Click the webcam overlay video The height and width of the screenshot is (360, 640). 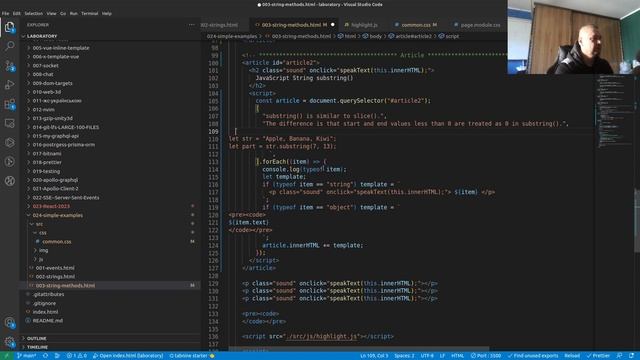click(x=573, y=37)
